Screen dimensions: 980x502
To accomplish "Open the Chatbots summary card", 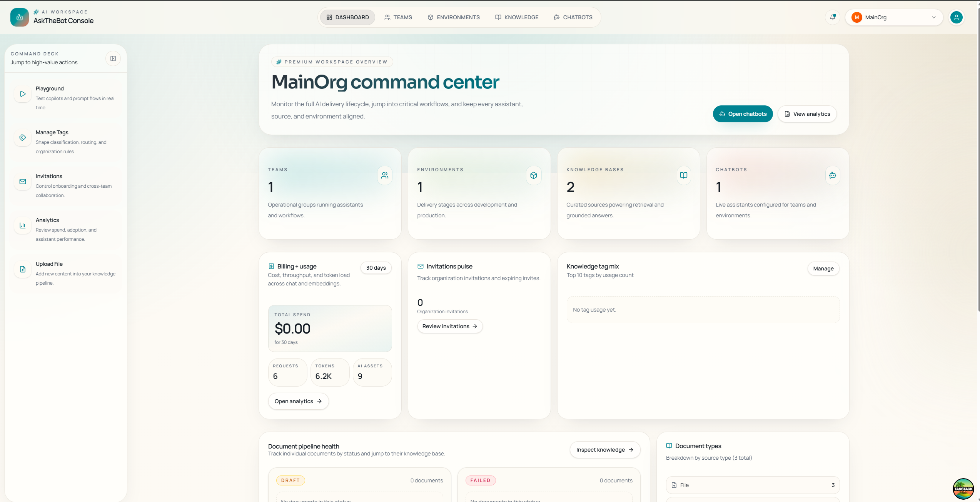I will 778,193.
